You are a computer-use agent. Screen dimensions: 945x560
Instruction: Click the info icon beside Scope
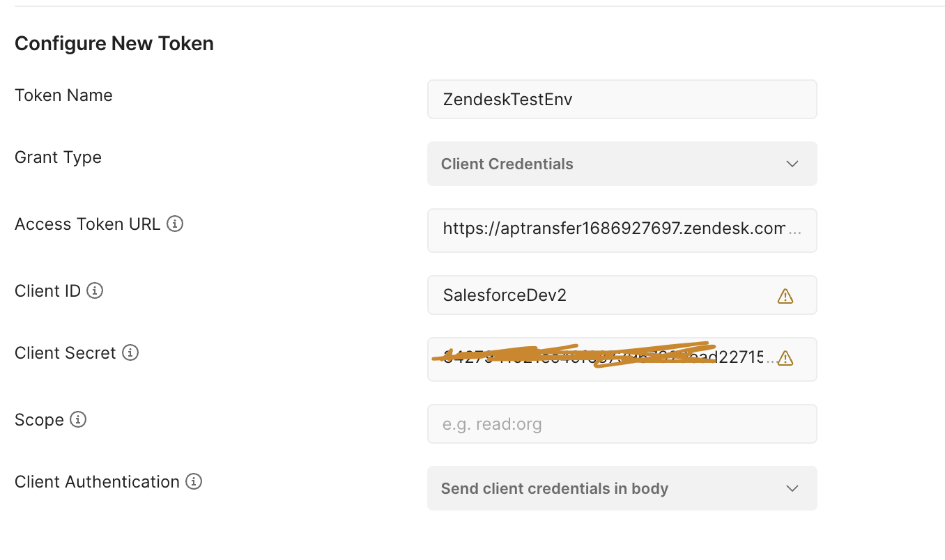tap(78, 420)
